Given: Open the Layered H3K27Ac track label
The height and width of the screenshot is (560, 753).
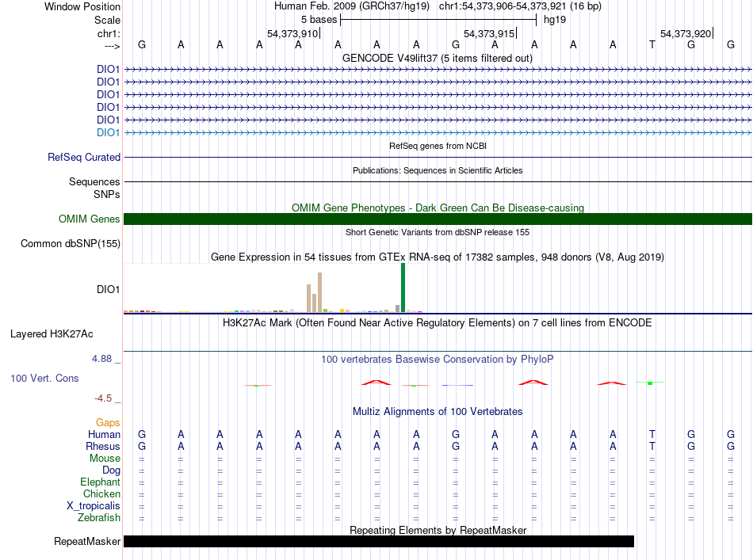Looking at the screenshot, I should pos(52,334).
